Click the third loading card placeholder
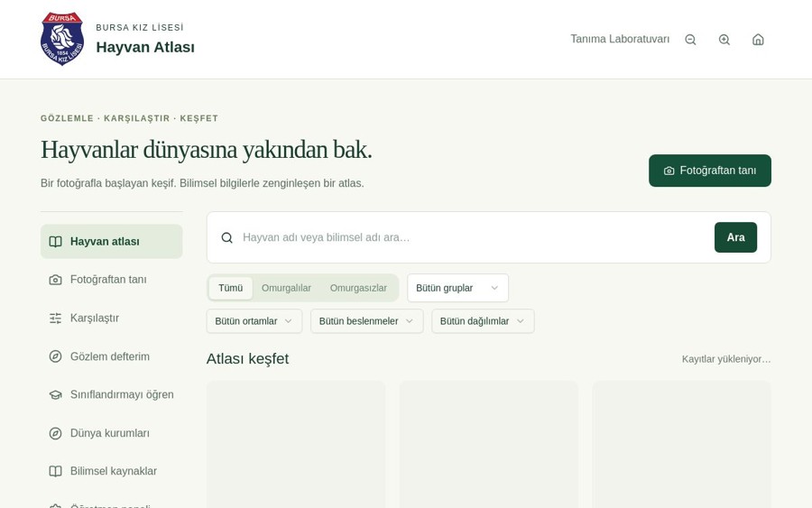This screenshot has width=812, height=508. [681, 445]
